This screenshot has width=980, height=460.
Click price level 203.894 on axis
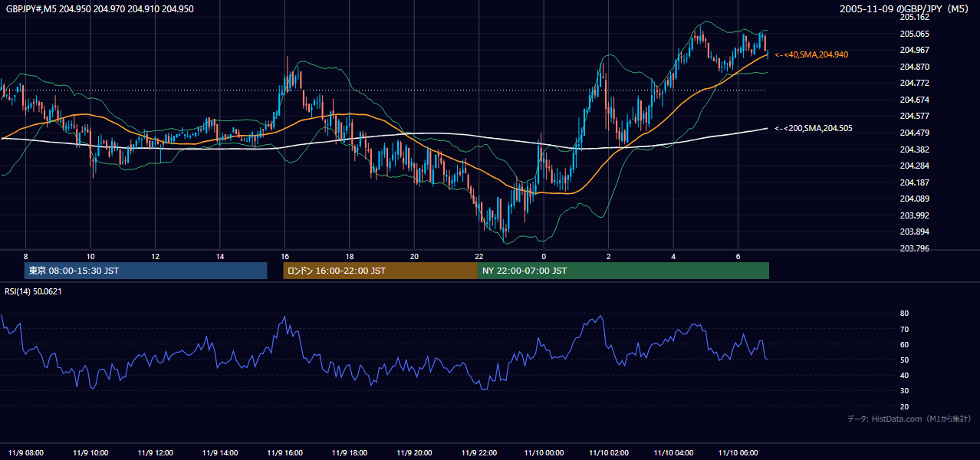click(x=914, y=232)
